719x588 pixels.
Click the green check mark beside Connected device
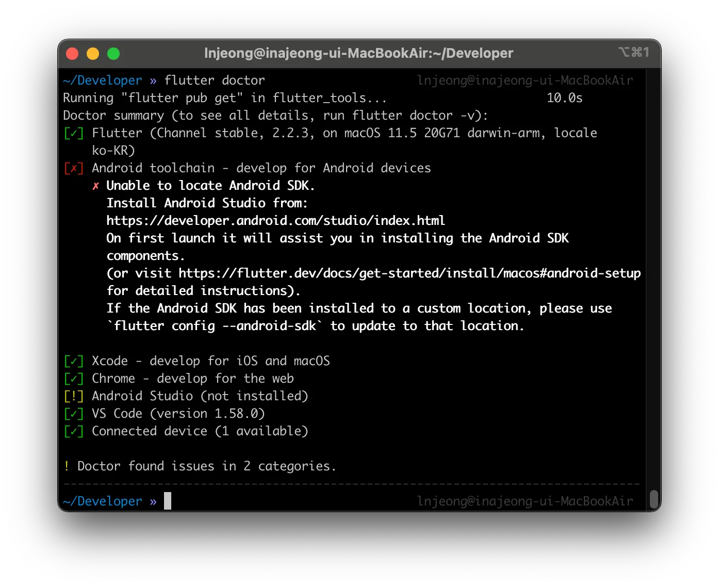pyautogui.click(x=74, y=431)
